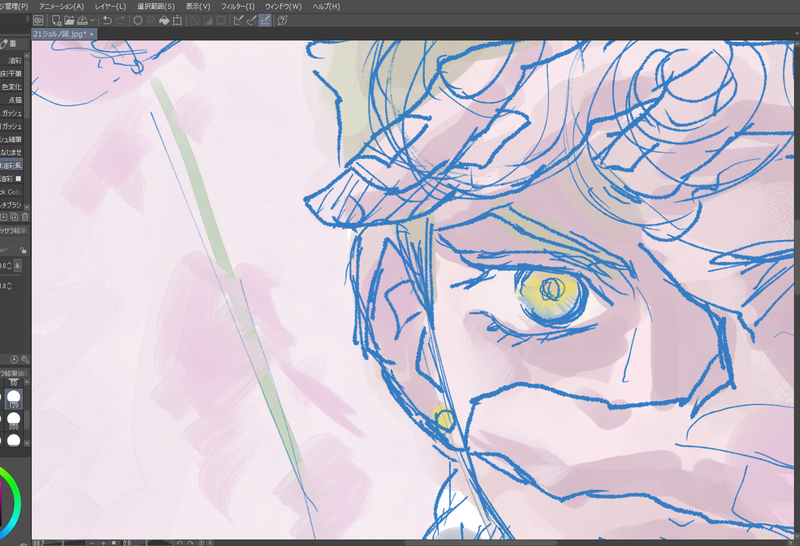This screenshot has width=800, height=546.
Task: Select the ガッシュ sub tool
Action: (12, 113)
